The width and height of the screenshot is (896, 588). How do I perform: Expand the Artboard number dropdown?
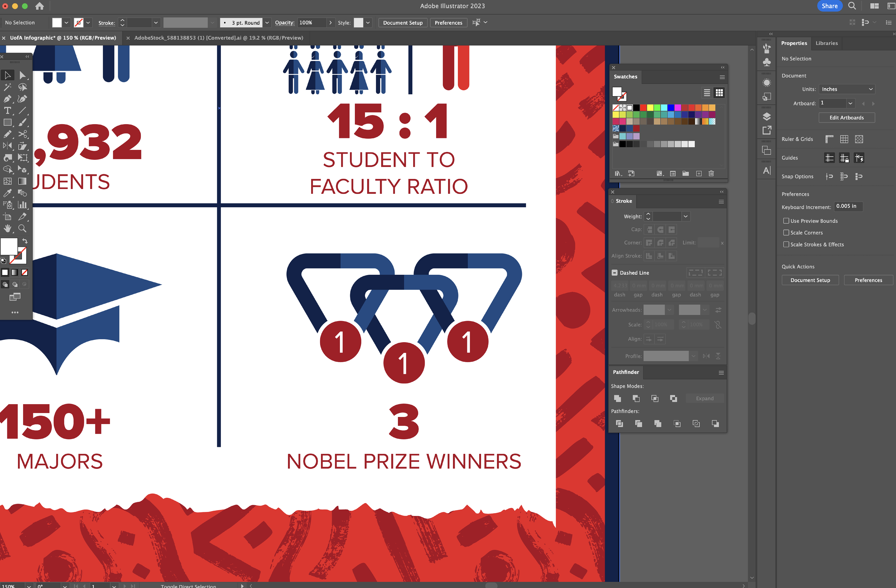850,103
